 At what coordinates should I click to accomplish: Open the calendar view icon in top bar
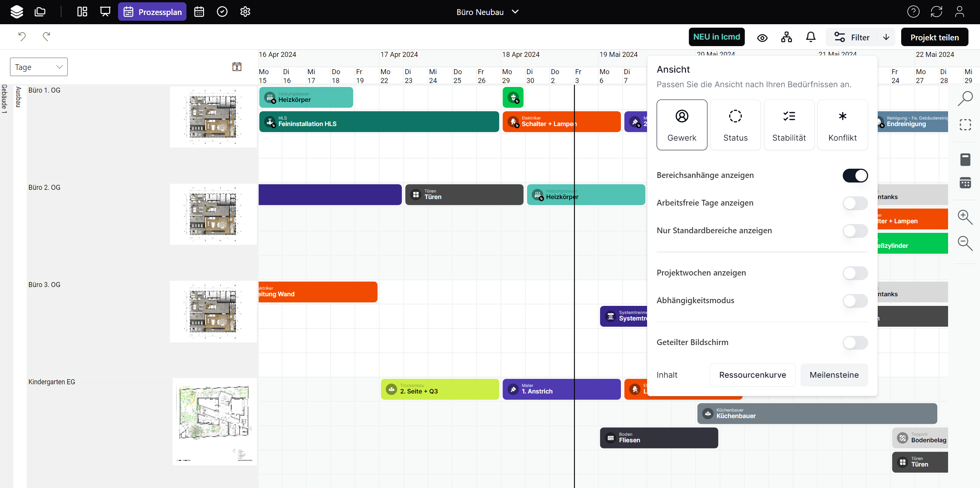pyautogui.click(x=199, y=12)
